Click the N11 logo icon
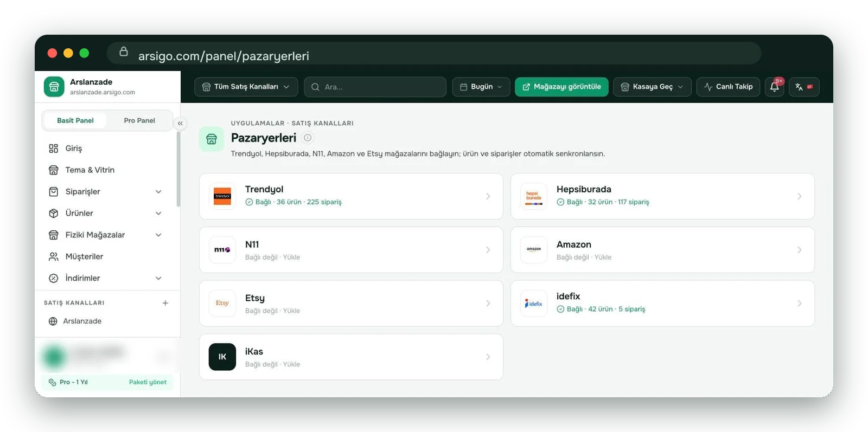Viewport: 868px width, 432px height. [222, 250]
